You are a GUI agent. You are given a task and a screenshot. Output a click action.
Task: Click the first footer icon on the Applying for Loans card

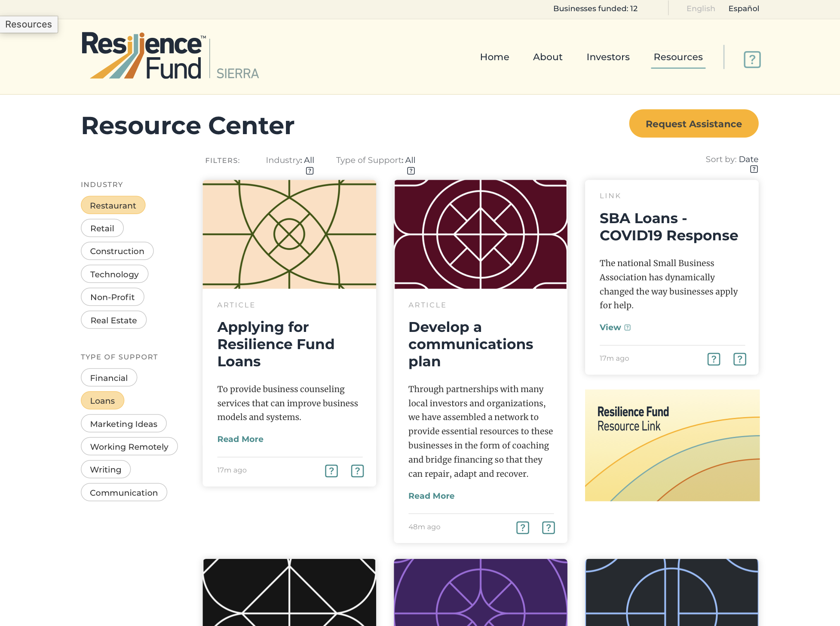[331, 471]
